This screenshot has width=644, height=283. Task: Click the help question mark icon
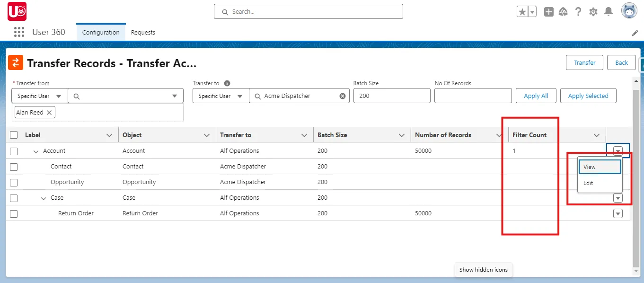(x=578, y=11)
